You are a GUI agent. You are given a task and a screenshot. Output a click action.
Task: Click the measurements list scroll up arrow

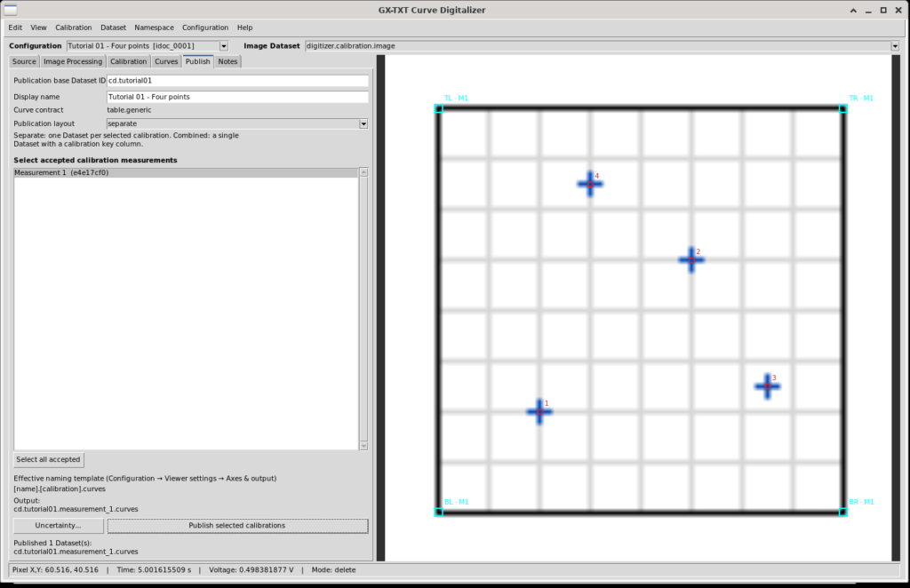point(363,172)
